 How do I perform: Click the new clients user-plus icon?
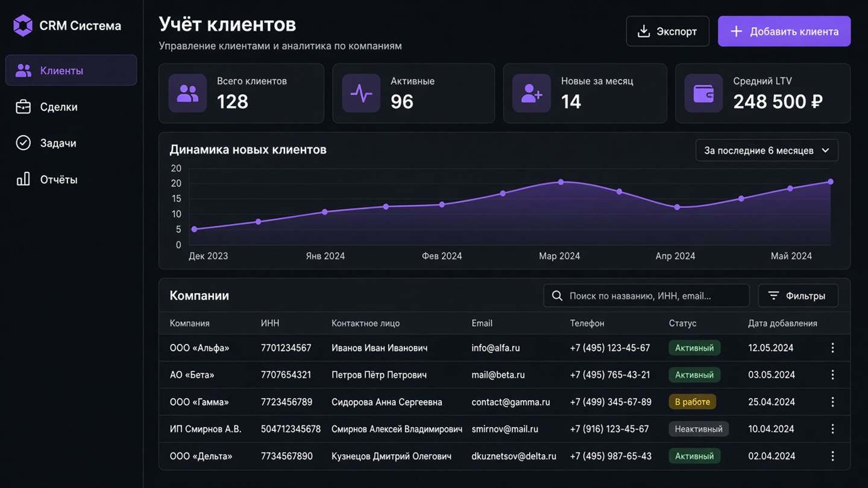532,93
